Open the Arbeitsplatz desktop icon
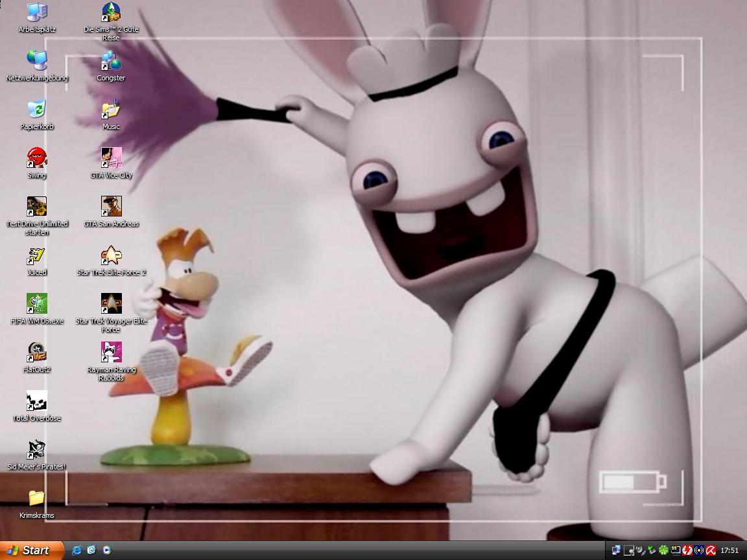 tap(36, 12)
